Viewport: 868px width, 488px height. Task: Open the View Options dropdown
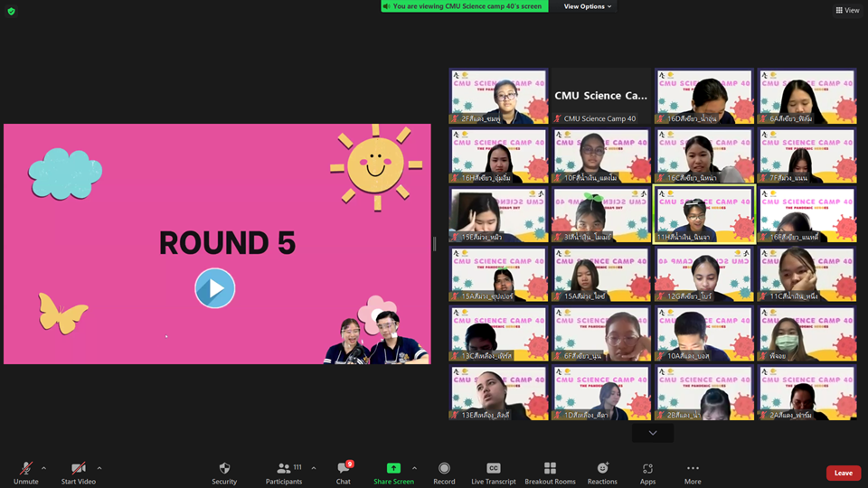tap(588, 6)
